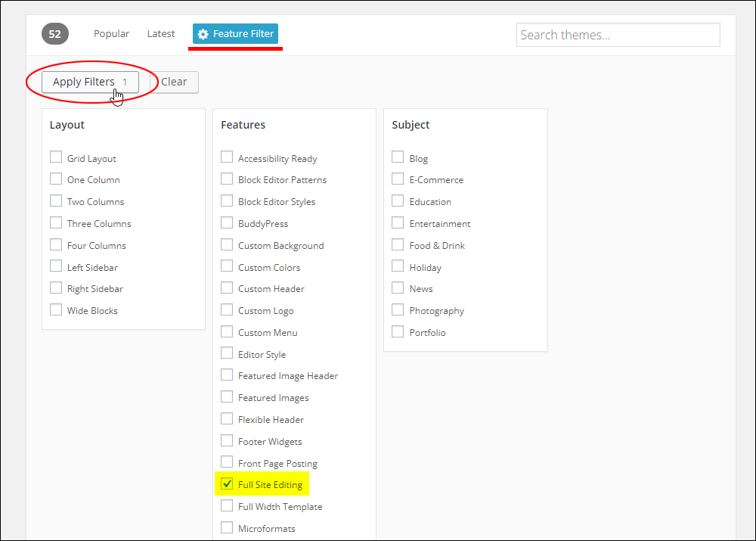
Task: Enable the News subject filter
Action: tap(398, 288)
